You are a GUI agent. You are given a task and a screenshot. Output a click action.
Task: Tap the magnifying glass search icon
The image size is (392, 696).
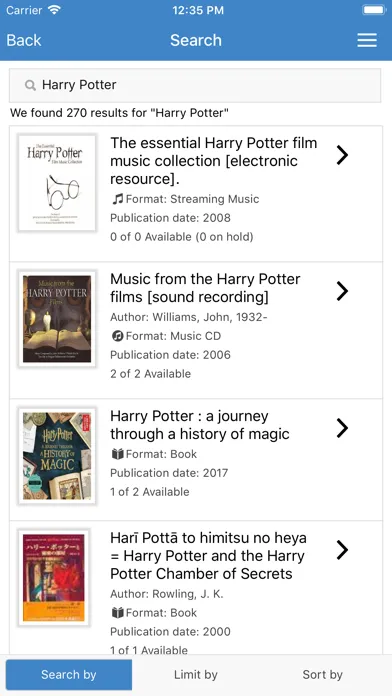30,85
